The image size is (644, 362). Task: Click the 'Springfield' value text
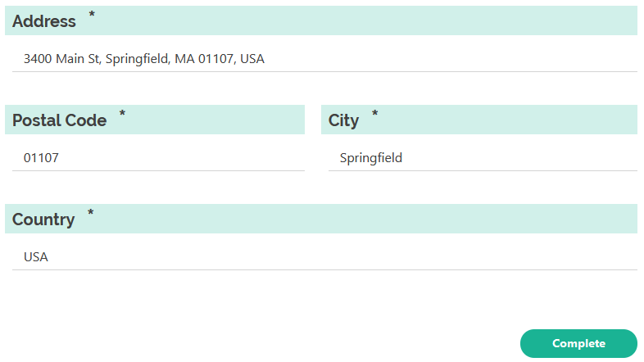coord(371,158)
